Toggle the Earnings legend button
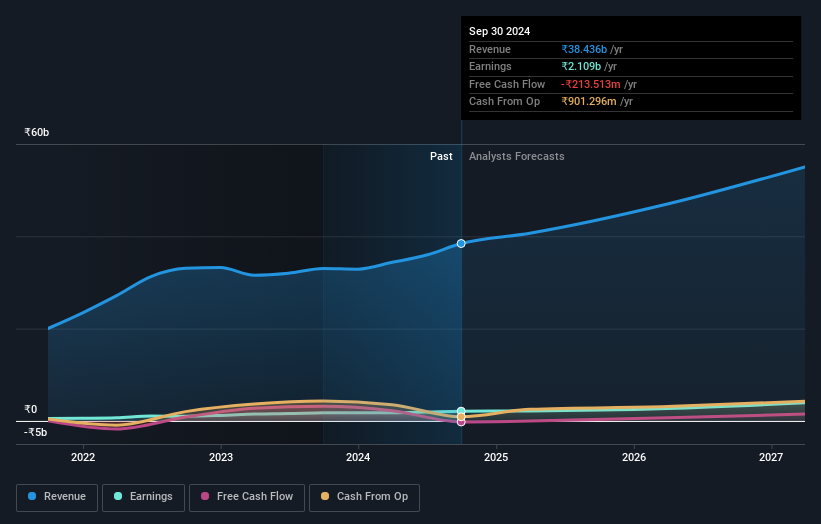 (143, 497)
